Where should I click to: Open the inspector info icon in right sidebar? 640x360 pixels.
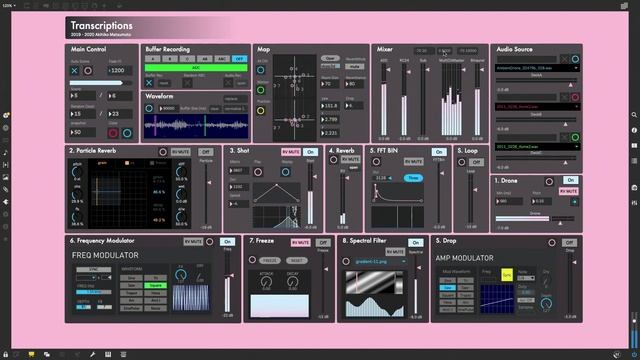[x=634, y=130]
